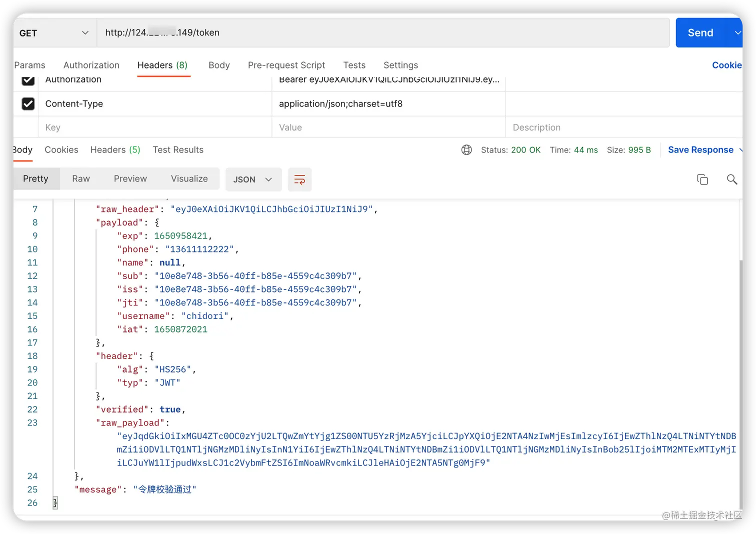
Task: Open response Headers (5) tab
Action: pyautogui.click(x=115, y=150)
